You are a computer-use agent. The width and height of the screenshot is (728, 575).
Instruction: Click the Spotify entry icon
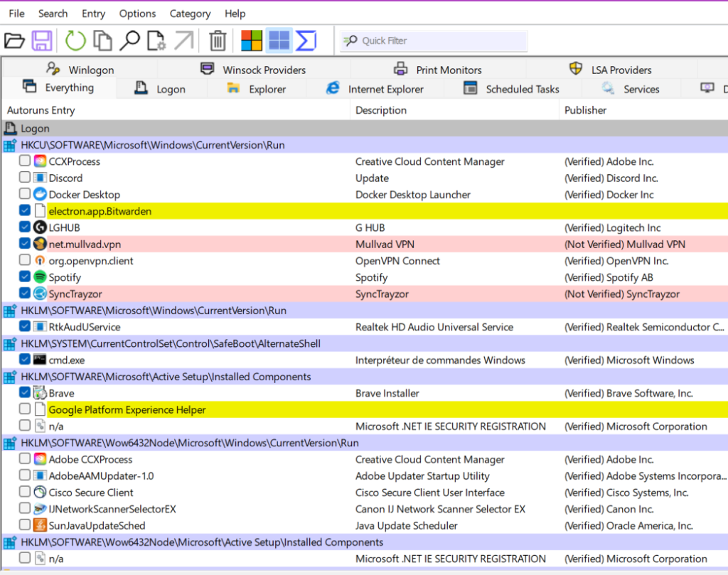[x=41, y=277]
